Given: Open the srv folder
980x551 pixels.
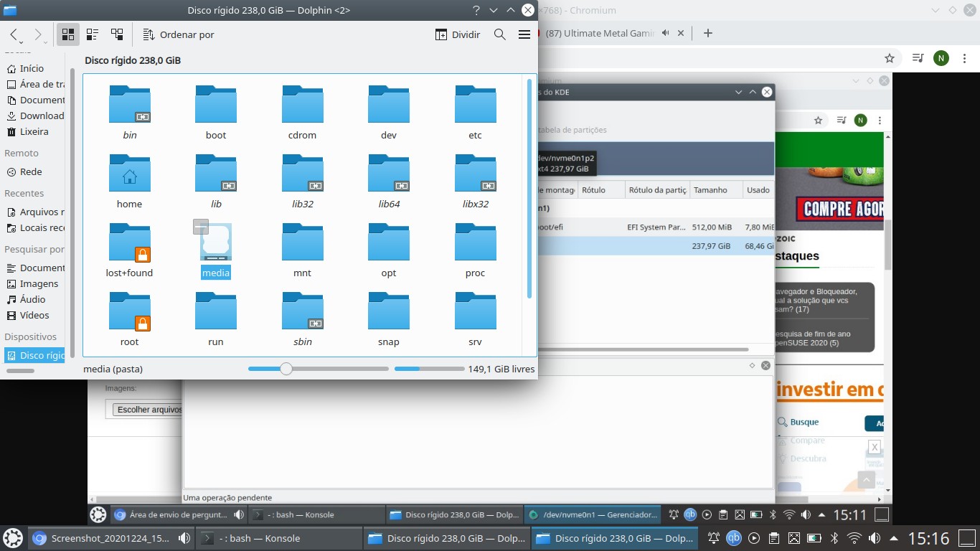Looking at the screenshot, I should [475, 319].
